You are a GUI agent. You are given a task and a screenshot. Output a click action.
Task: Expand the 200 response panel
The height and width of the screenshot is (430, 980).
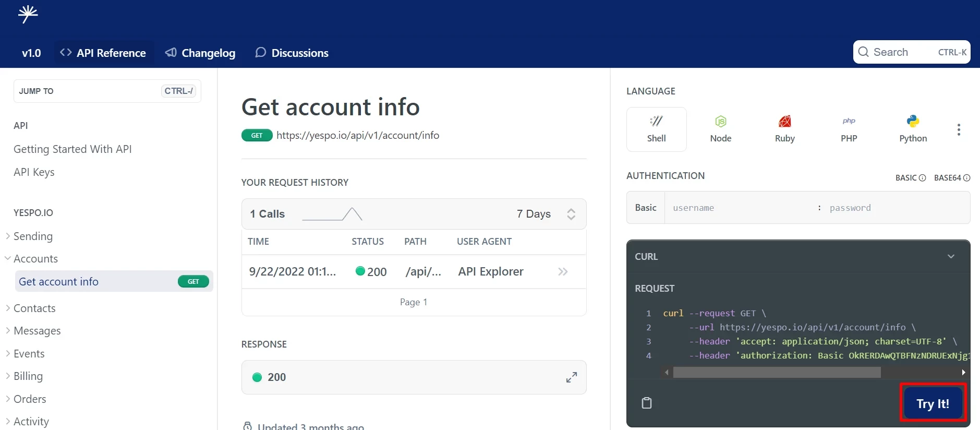pos(572,377)
